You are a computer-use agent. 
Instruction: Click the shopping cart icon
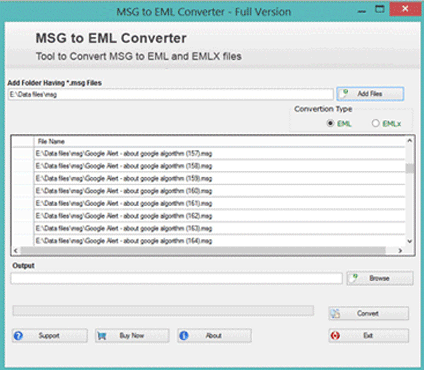[102, 336]
